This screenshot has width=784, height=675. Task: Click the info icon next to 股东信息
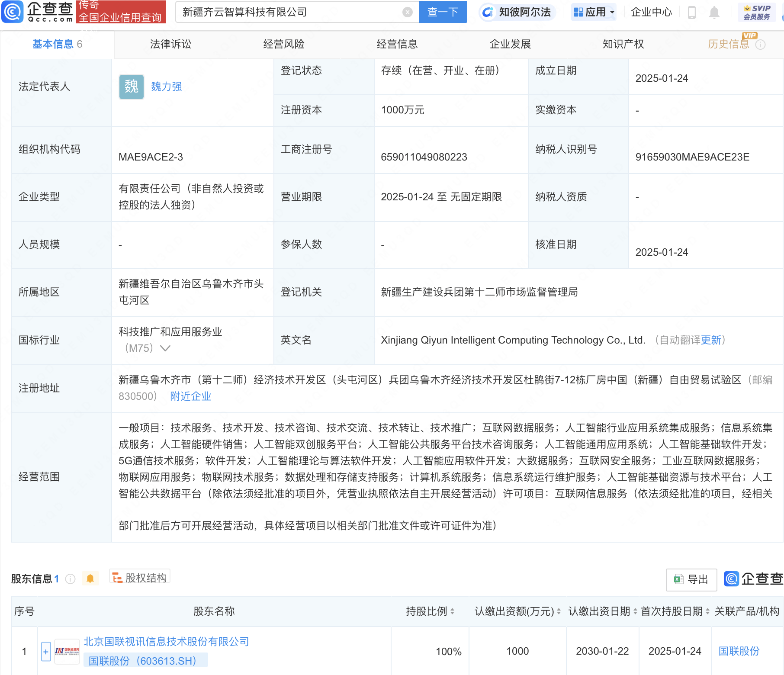(x=71, y=579)
